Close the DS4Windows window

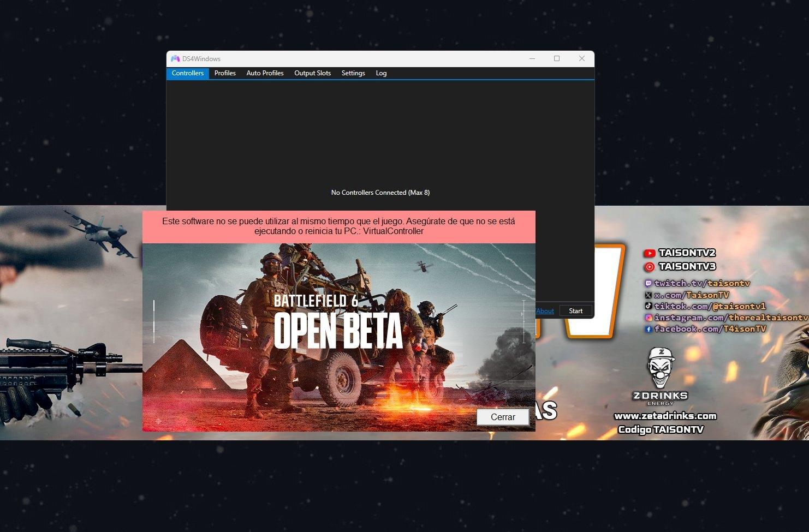click(x=582, y=58)
